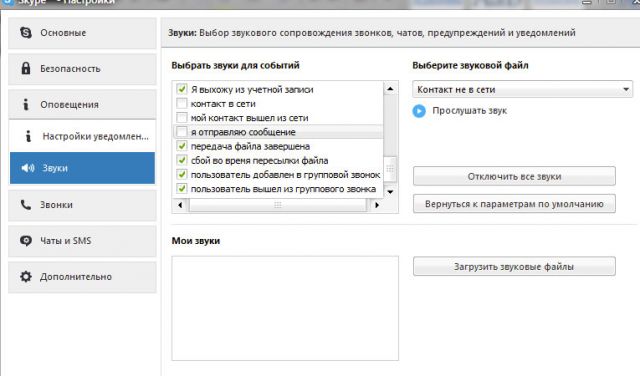Click the vertical scrollbar thumb of events list
This screenshot has height=376, width=640.
390,169
